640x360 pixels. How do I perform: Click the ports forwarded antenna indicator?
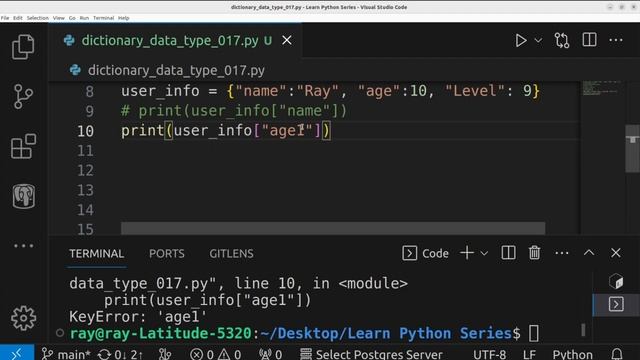tap(271, 354)
